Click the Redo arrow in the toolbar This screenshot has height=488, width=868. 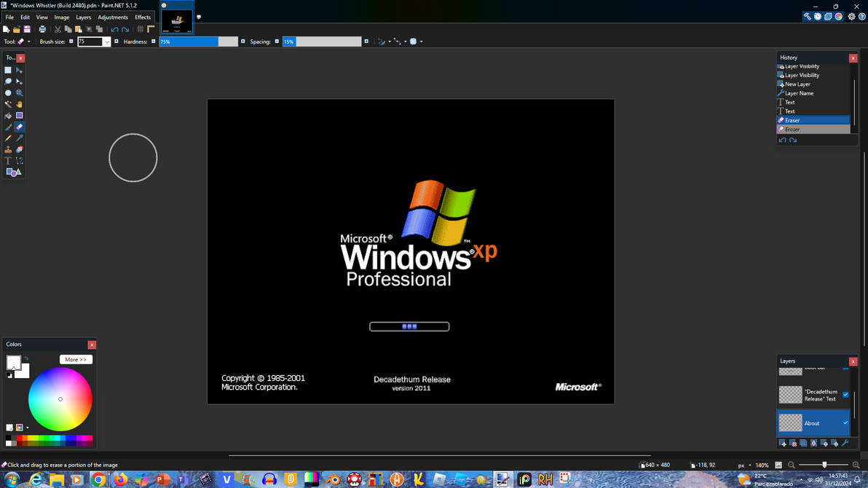point(125,29)
